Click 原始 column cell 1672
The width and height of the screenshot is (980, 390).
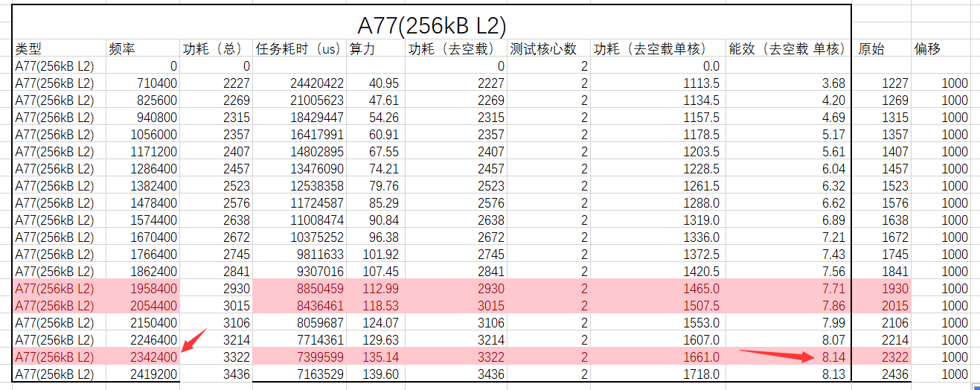click(x=883, y=237)
